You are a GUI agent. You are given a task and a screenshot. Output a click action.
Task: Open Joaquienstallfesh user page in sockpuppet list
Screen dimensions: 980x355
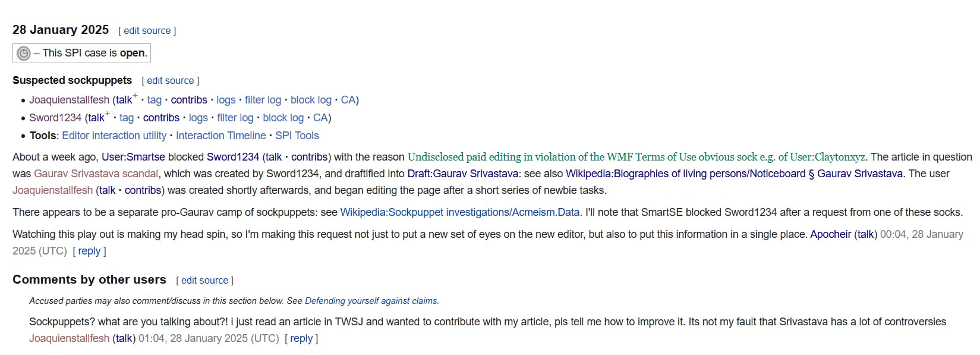pos(69,100)
